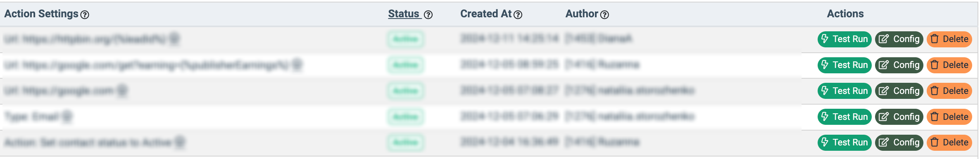Click info icon after Type Email text
This screenshot has width=980, height=159.
(67, 117)
